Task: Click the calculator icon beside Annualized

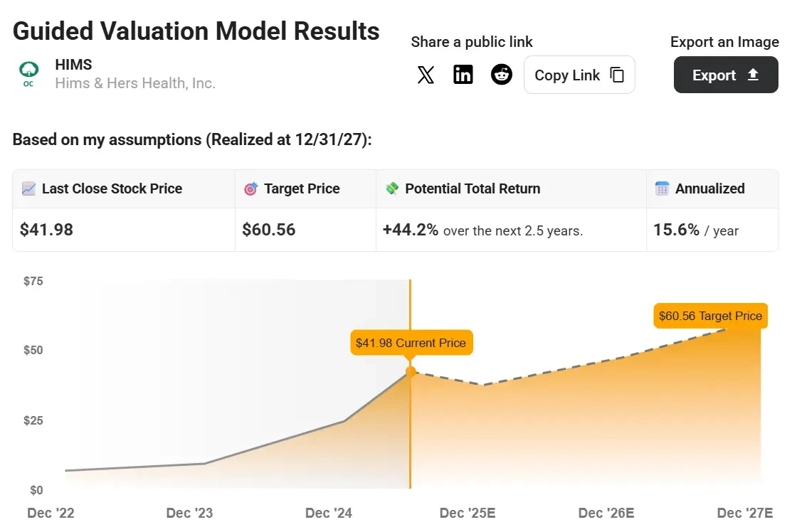Action: 662,188
